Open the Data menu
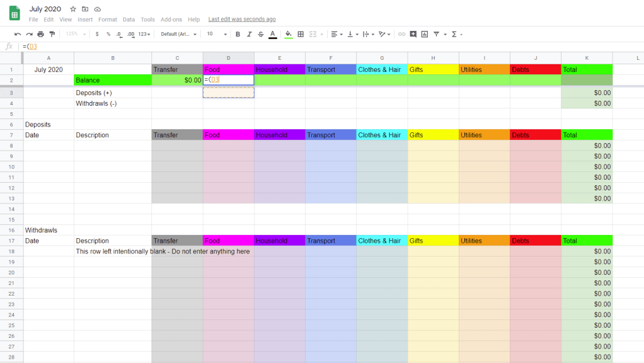The height and width of the screenshot is (363, 644). (x=129, y=20)
